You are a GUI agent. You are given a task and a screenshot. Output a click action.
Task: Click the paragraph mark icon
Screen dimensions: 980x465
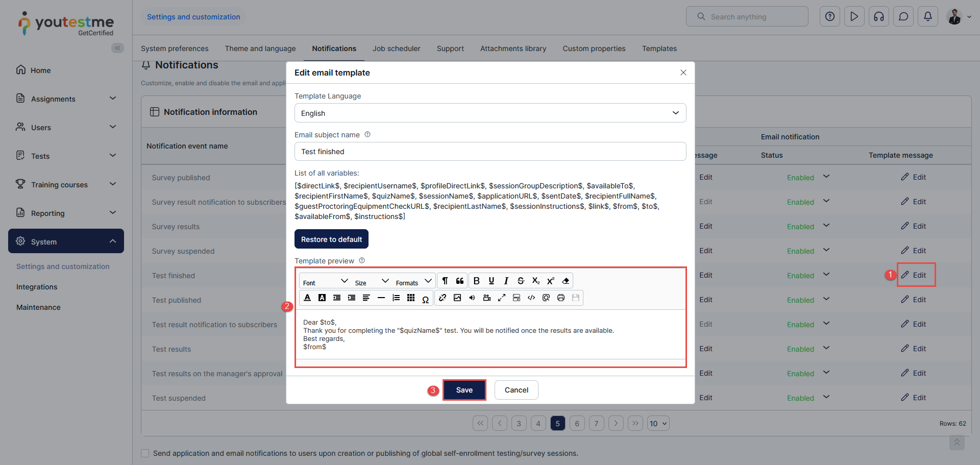(x=445, y=281)
